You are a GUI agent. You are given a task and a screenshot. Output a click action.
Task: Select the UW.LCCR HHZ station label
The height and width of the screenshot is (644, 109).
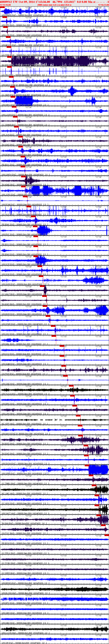[26, 633]
